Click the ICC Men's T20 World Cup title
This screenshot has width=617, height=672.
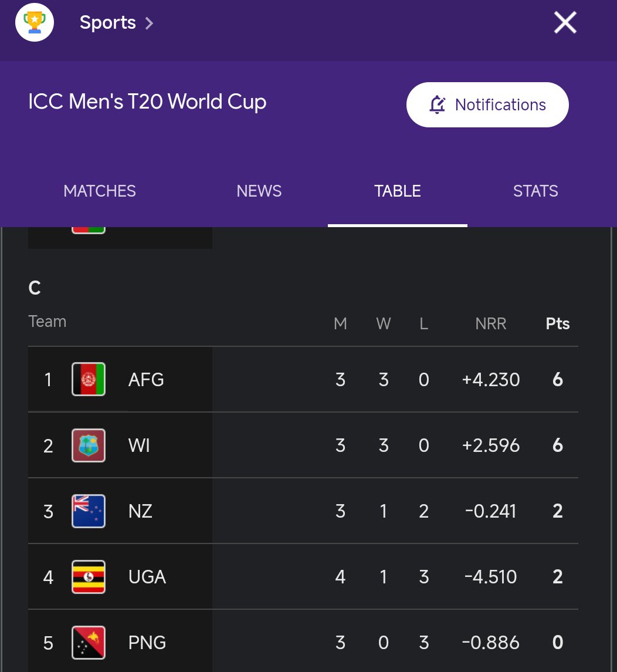pos(147,102)
